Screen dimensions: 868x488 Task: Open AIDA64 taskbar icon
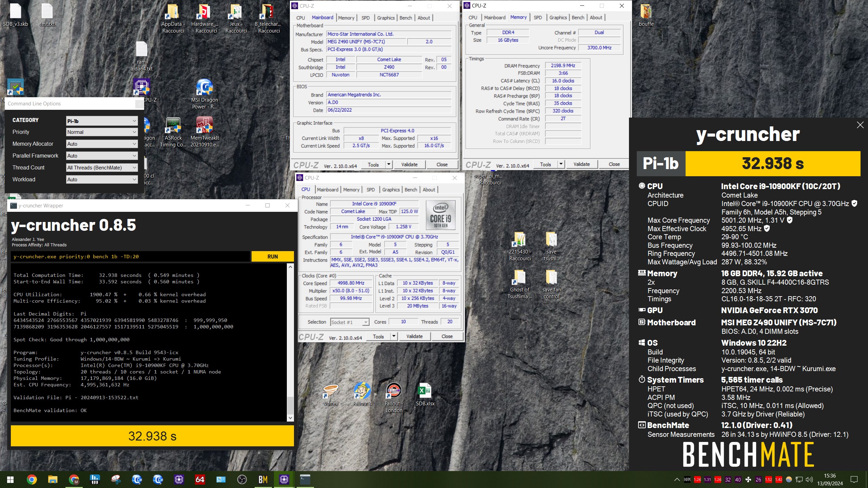[x=200, y=480]
